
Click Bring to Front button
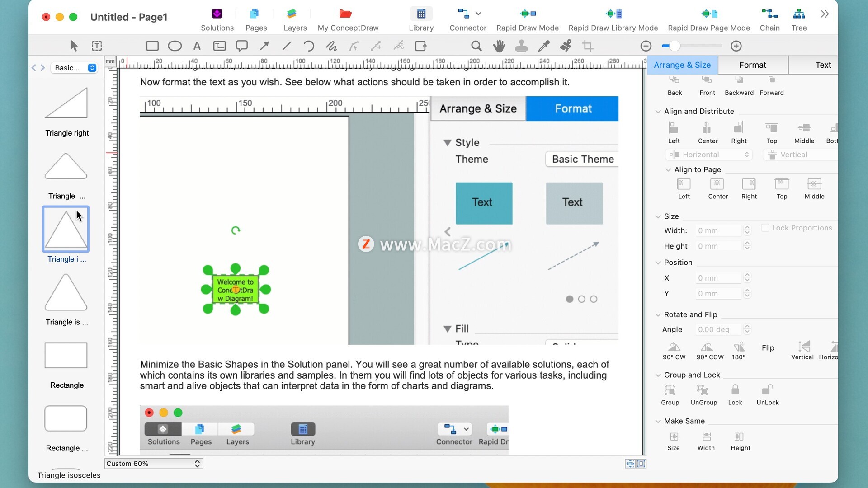tap(707, 86)
